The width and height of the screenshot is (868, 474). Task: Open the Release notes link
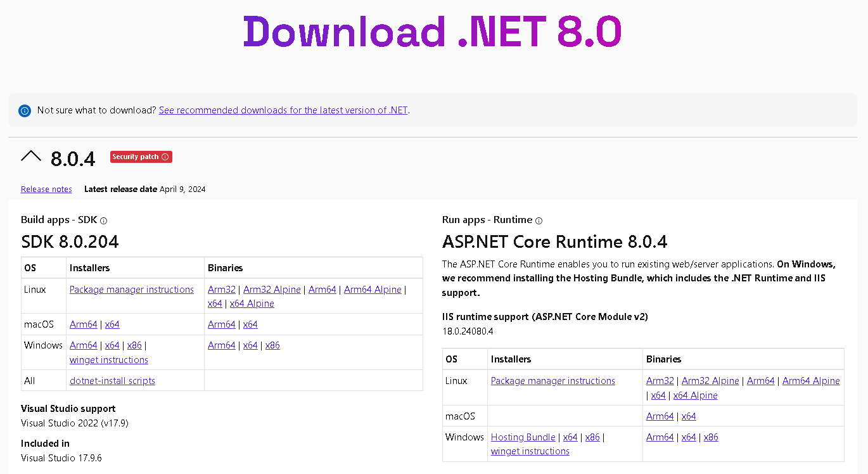click(46, 189)
